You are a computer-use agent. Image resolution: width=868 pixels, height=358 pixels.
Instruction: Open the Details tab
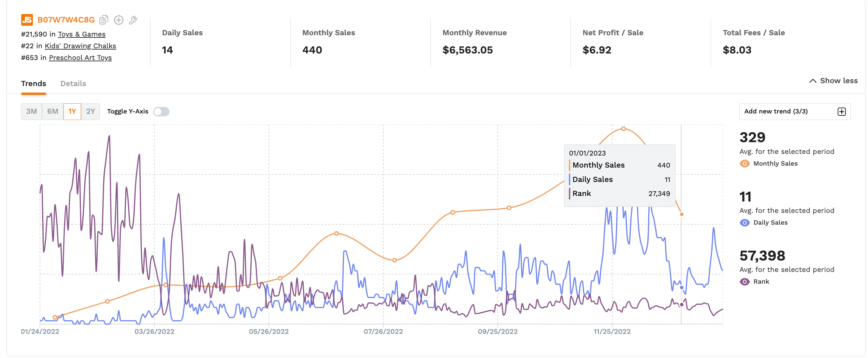pyautogui.click(x=73, y=83)
